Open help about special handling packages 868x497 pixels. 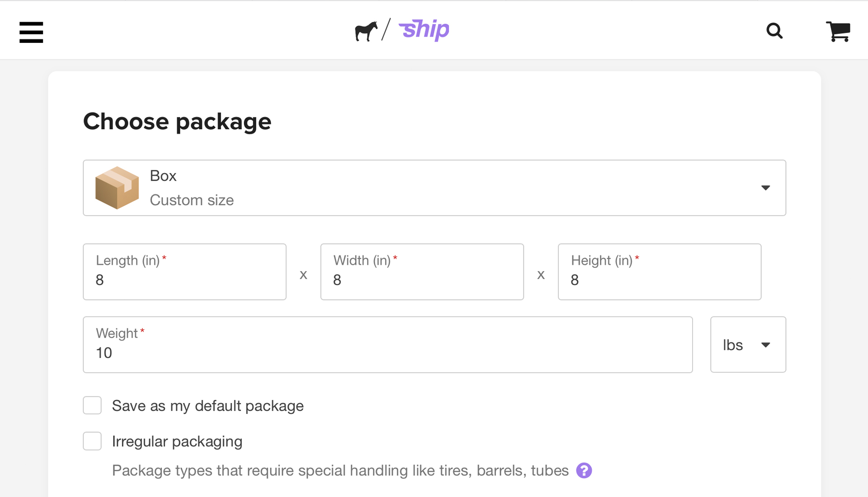point(584,470)
